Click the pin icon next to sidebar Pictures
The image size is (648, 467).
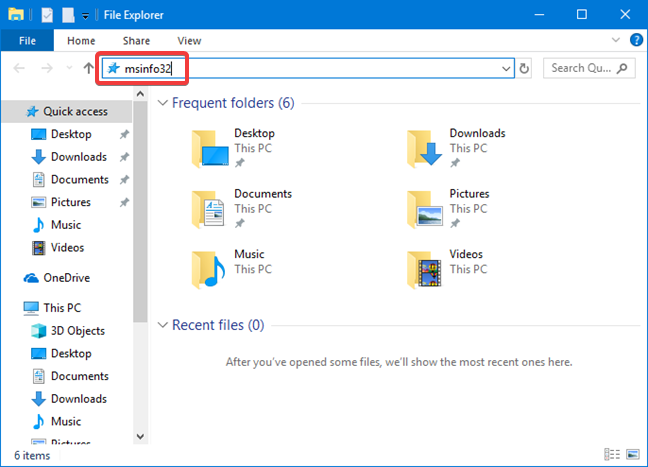point(124,203)
